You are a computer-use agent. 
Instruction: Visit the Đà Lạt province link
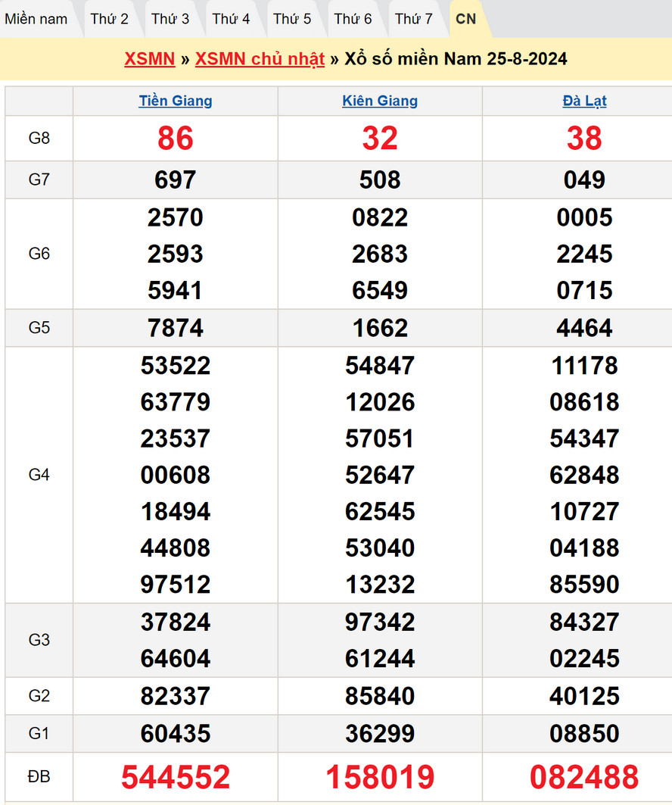click(x=584, y=101)
